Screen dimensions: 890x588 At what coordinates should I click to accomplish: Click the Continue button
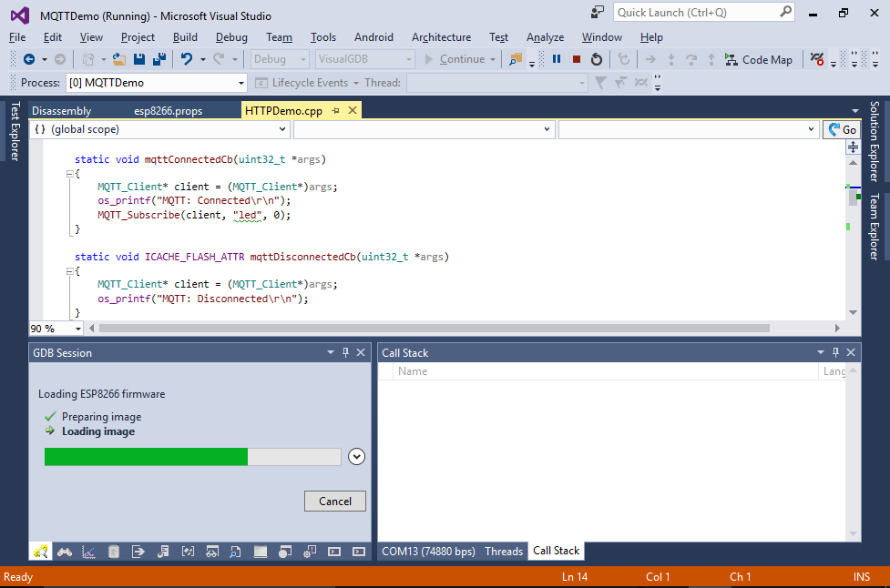tap(455, 59)
